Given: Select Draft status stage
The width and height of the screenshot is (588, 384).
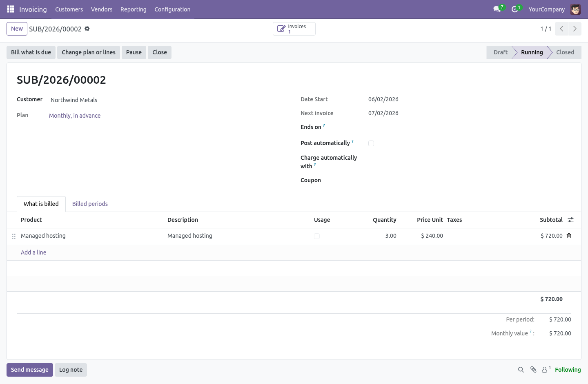Looking at the screenshot, I should point(500,52).
